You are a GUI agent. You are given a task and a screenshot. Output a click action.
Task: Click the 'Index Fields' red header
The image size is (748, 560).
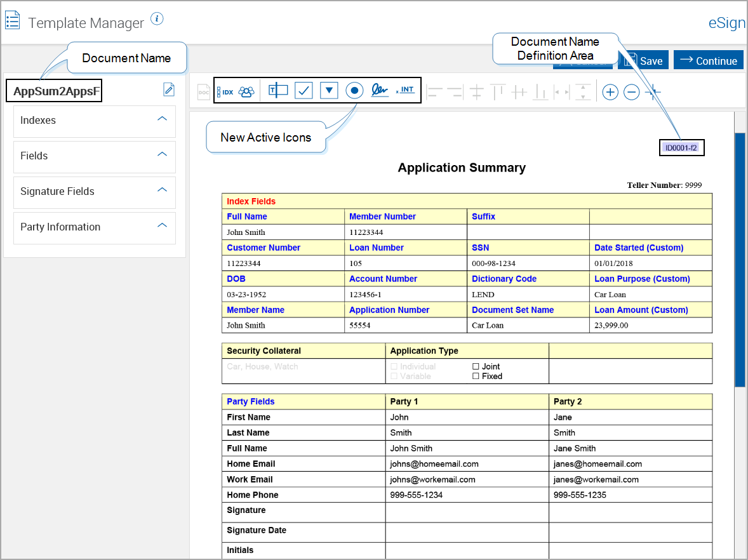coord(251,201)
